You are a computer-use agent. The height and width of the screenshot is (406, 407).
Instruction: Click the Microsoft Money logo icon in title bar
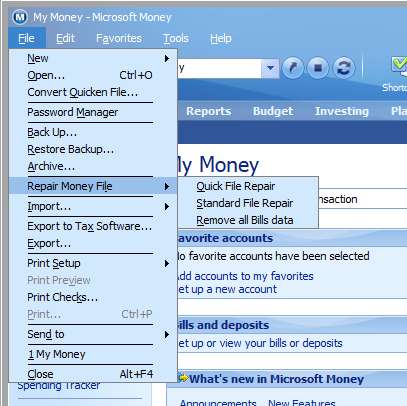(x=20, y=17)
